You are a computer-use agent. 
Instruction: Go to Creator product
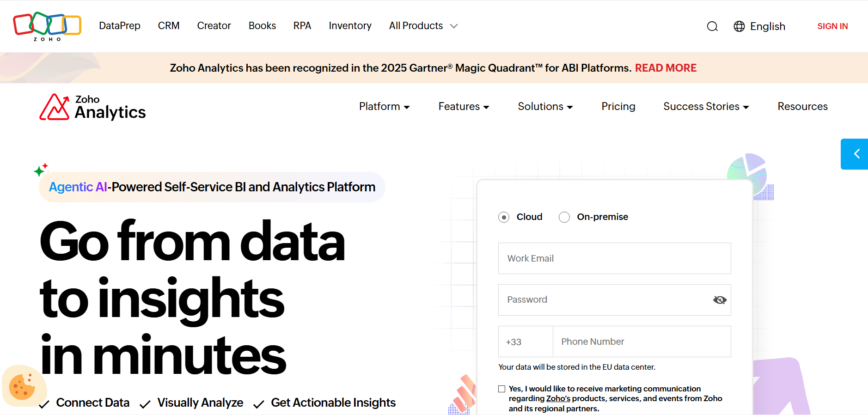pos(214,26)
